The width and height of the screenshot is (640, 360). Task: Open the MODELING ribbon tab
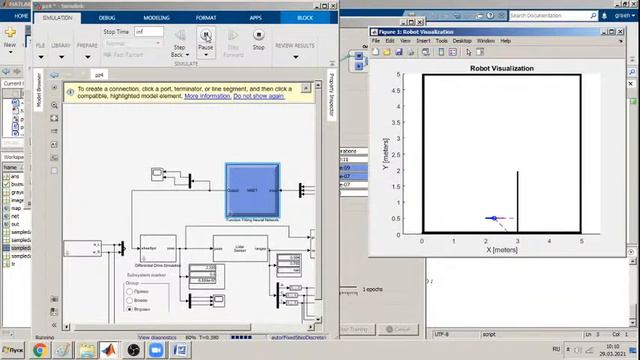(x=156, y=18)
